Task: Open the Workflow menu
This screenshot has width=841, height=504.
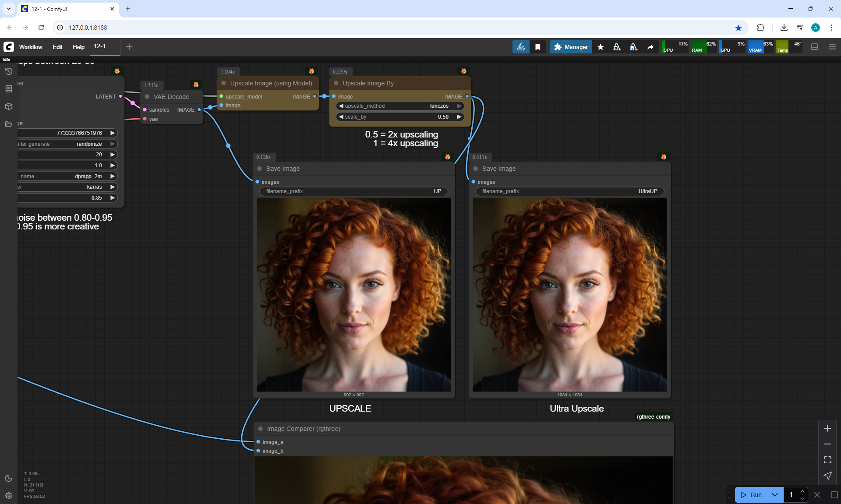Action: tap(31, 47)
